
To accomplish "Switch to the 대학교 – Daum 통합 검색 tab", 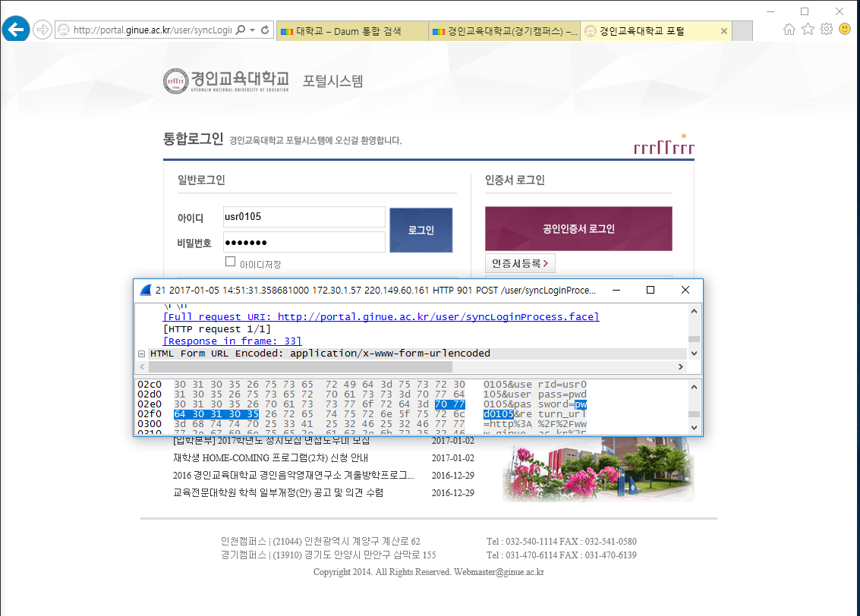I will (x=352, y=31).
